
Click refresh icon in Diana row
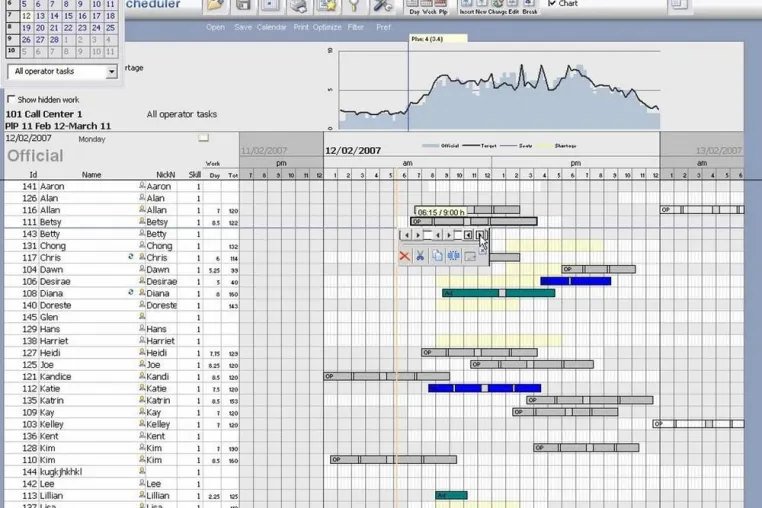pyautogui.click(x=130, y=293)
